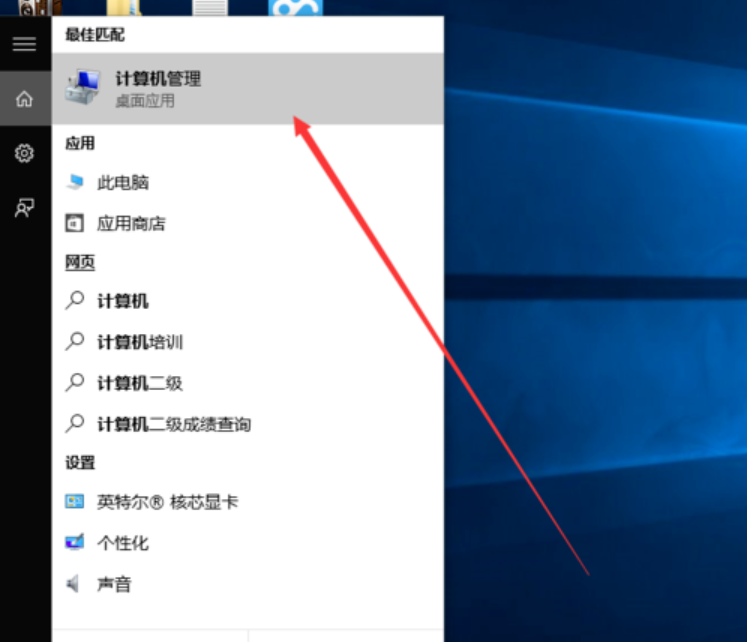Screen dimensions: 749x642
Task: Select the 计算机二级 web suggestion
Action: point(140,383)
